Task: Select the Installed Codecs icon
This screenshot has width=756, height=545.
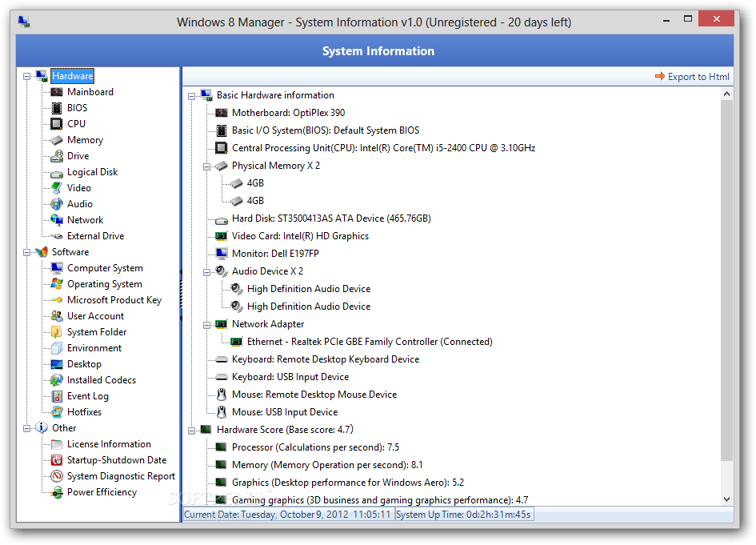Action: pos(57,380)
